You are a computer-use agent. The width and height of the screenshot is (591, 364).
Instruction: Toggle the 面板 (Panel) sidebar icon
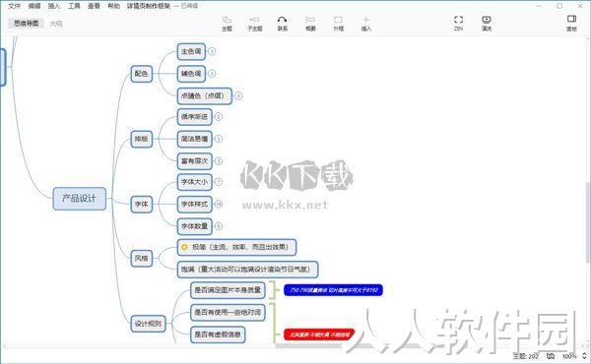click(571, 24)
